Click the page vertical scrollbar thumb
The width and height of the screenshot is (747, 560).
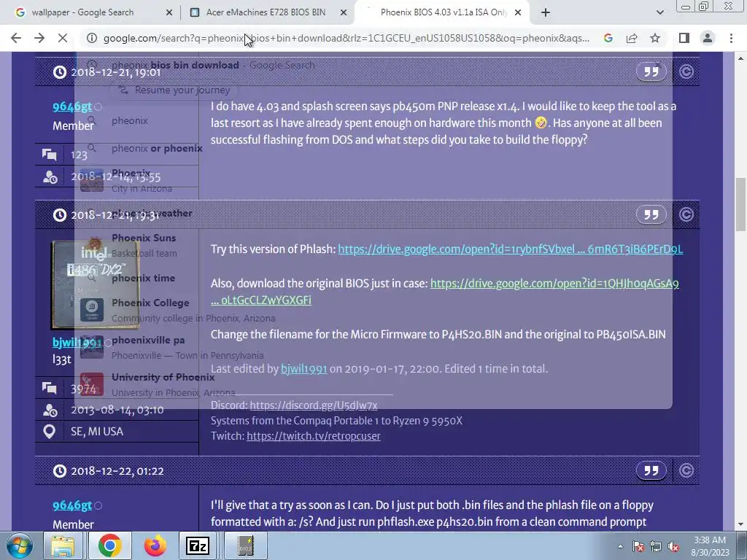tap(740, 205)
